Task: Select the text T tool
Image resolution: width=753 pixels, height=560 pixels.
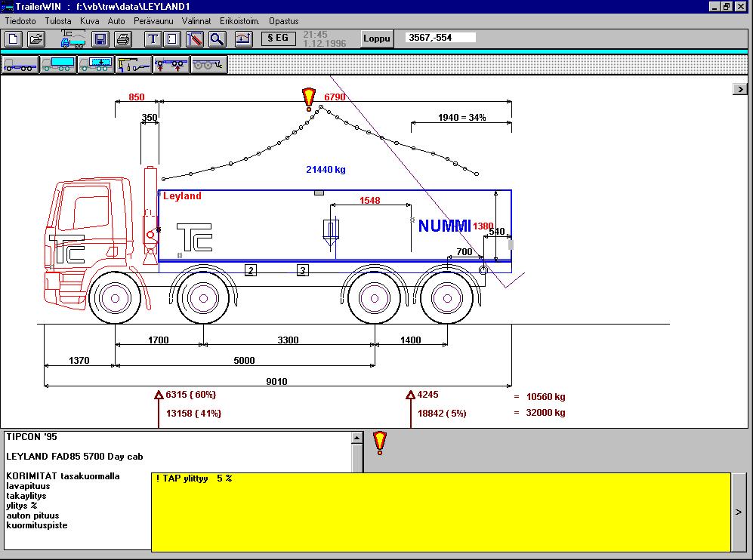Action: pyautogui.click(x=153, y=39)
